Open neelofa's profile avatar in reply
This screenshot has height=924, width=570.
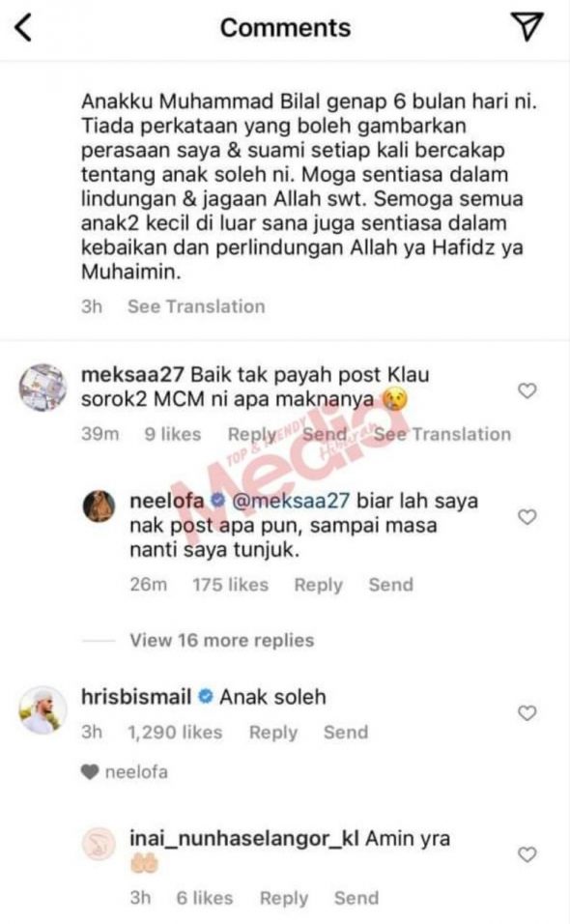99,506
